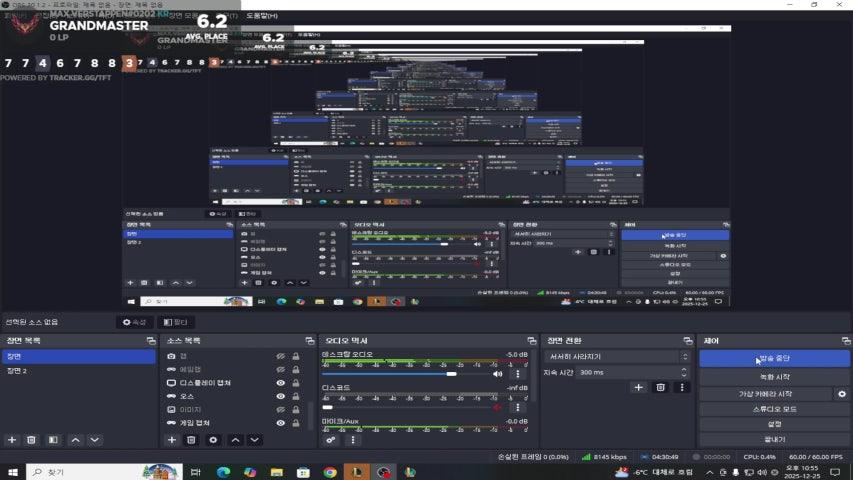Unmute the 디스코드 audio channel
The width and height of the screenshot is (853, 480).
point(497,407)
